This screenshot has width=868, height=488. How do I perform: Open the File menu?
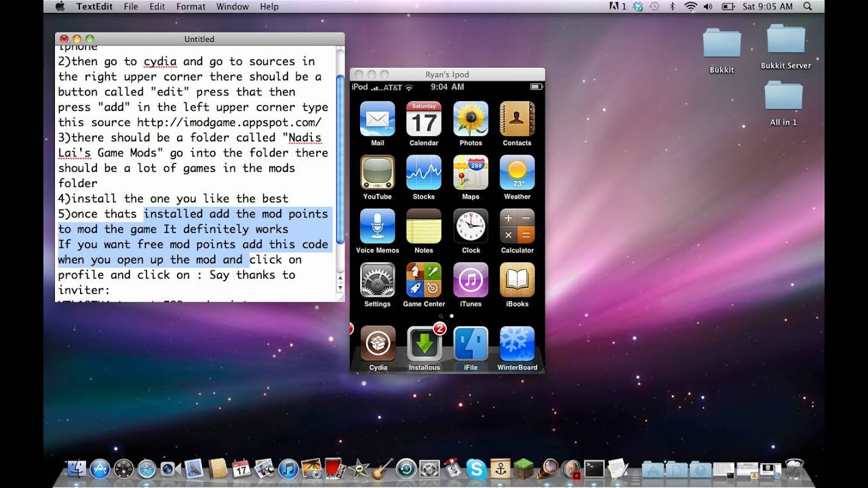tap(131, 6)
